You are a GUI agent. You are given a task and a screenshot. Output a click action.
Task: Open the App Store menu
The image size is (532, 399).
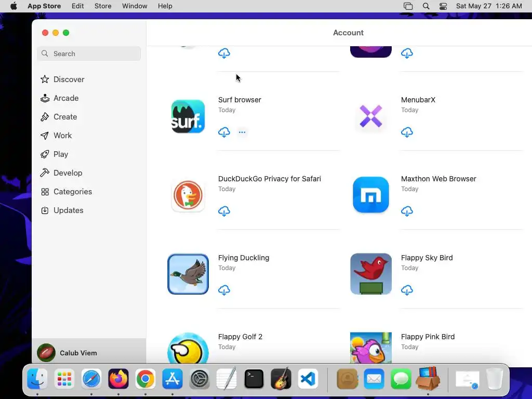[44, 6]
